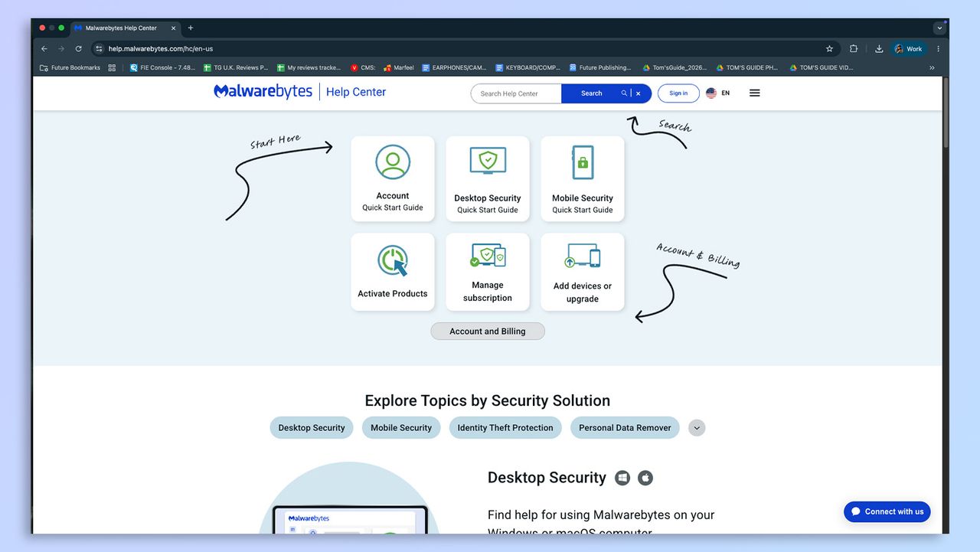Open EARPHONES/CAM bookmark

pyautogui.click(x=454, y=67)
